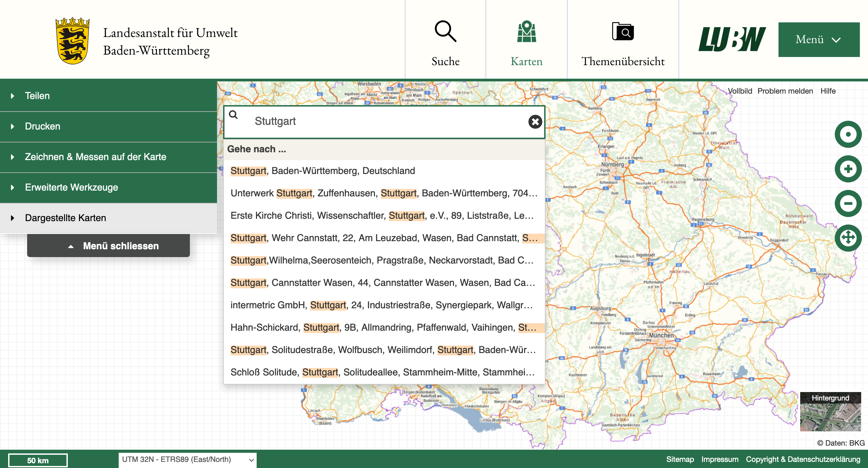868x468 pixels.
Task: Select Stuttgart, Baden-Württemberg, Deutschland result
Action: click(322, 171)
